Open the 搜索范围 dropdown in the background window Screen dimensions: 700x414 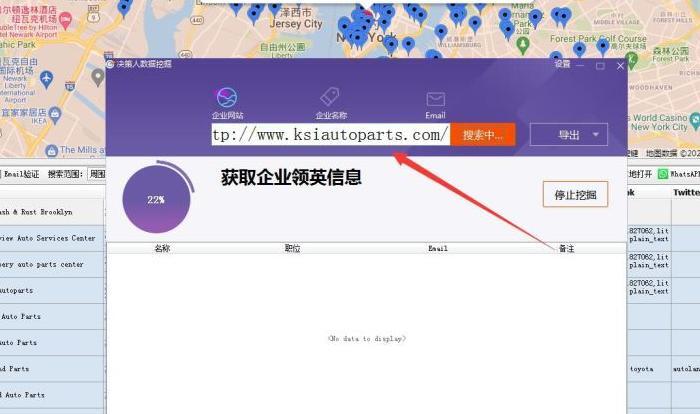[x=96, y=174]
